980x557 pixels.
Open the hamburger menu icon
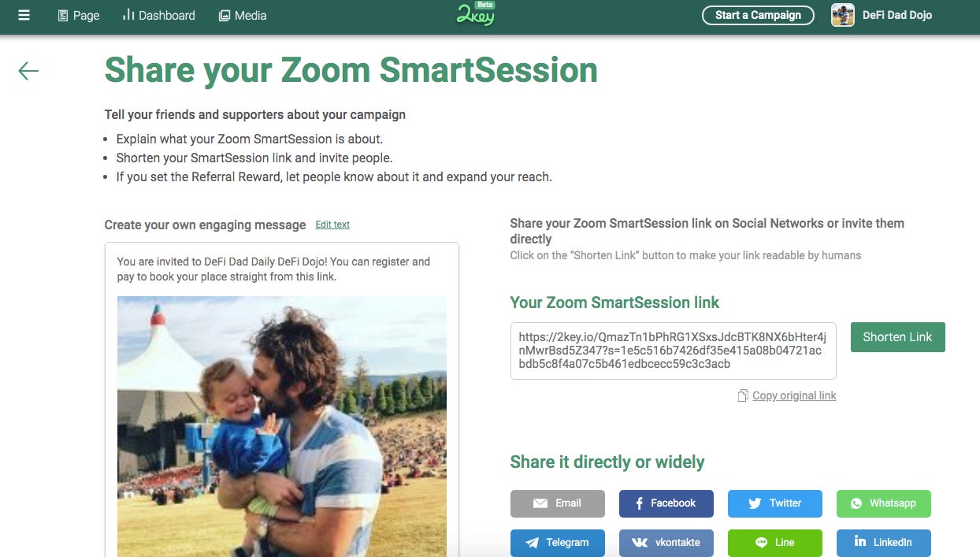click(x=24, y=15)
